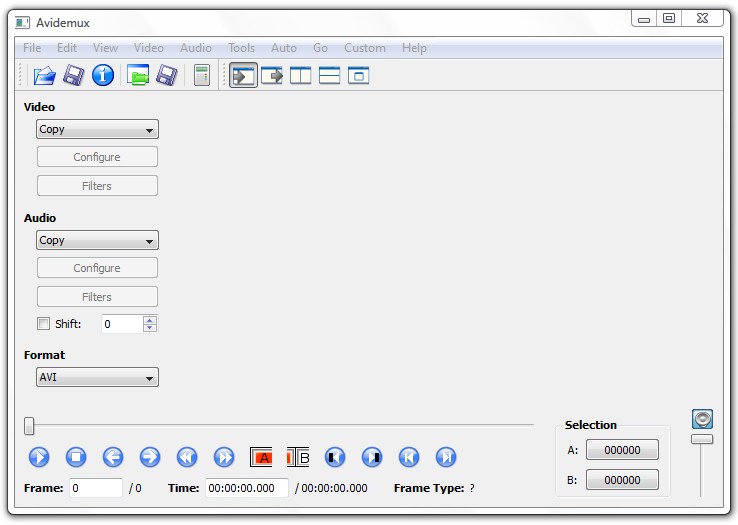The width and height of the screenshot is (738, 525).
Task: Open the File menu
Action: 32,48
